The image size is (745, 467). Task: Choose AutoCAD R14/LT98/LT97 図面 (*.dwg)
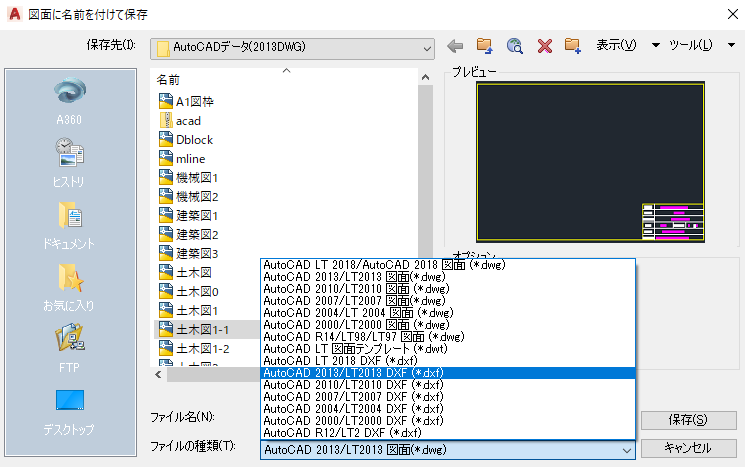pos(448,337)
